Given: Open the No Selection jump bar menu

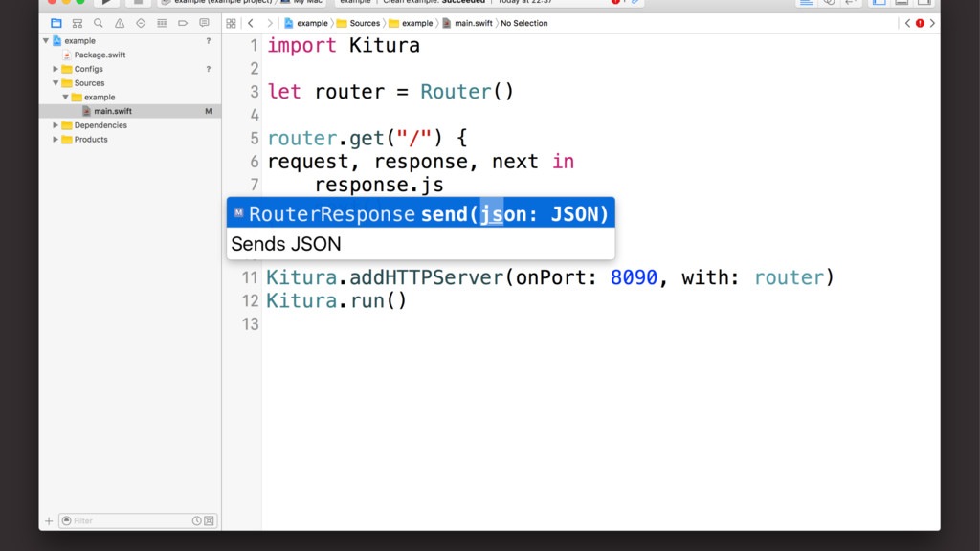Looking at the screenshot, I should [x=523, y=23].
